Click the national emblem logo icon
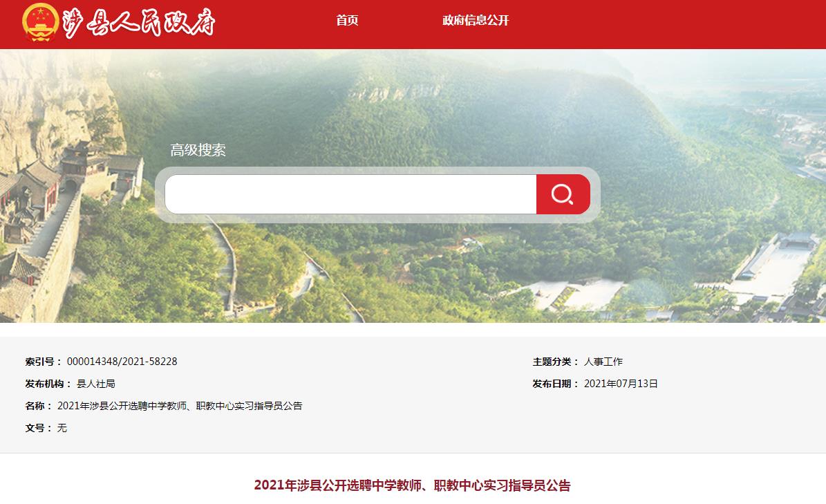This screenshot has width=826, height=504. tap(41, 23)
